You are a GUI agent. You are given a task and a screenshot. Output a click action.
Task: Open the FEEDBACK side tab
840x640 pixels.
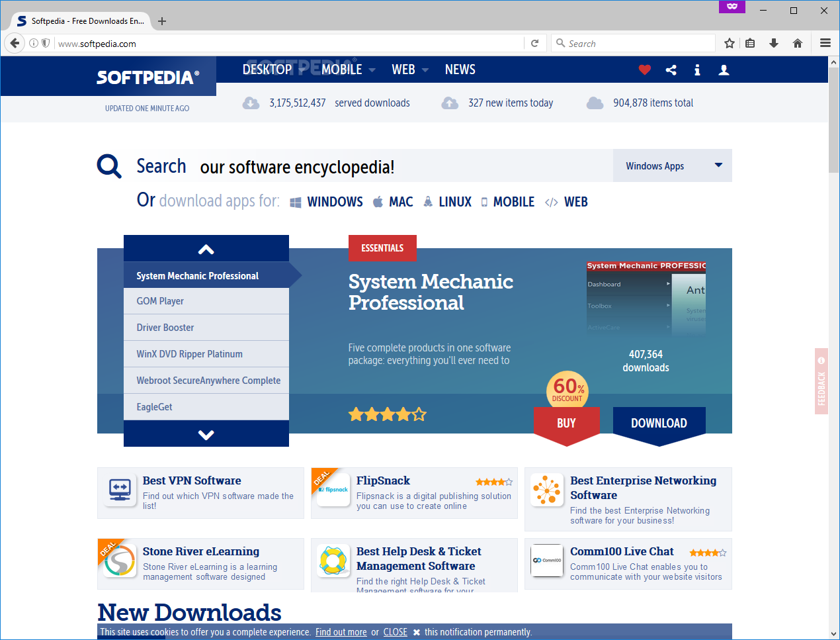[x=821, y=381]
